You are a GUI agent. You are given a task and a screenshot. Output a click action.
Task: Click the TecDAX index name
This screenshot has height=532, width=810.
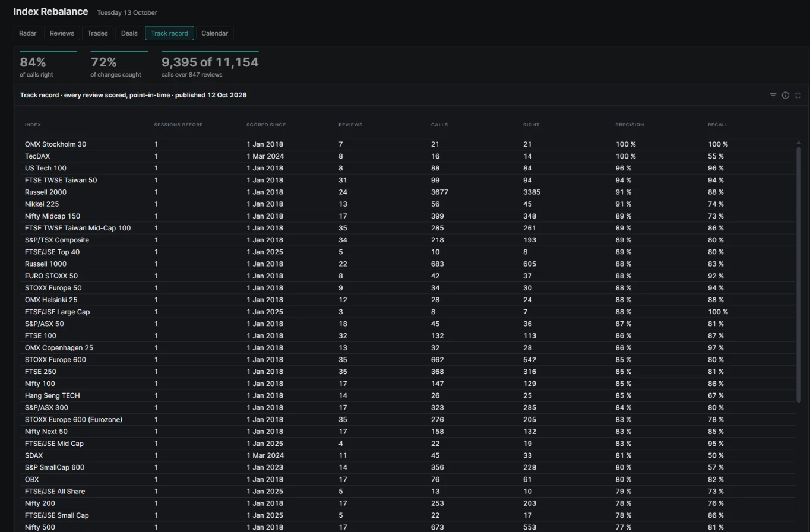coord(37,156)
